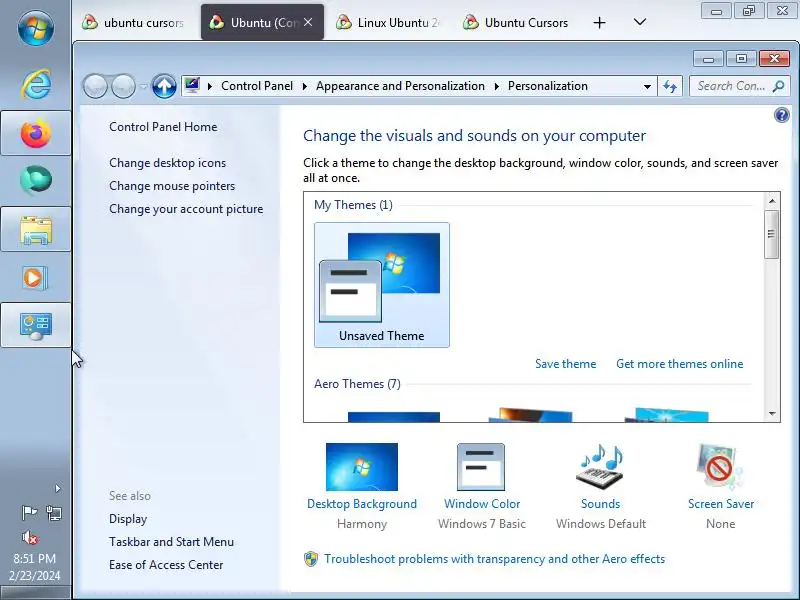Open clock showing 8:51 PM
The height and width of the screenshot is (600, 800).
coord(35,567)
